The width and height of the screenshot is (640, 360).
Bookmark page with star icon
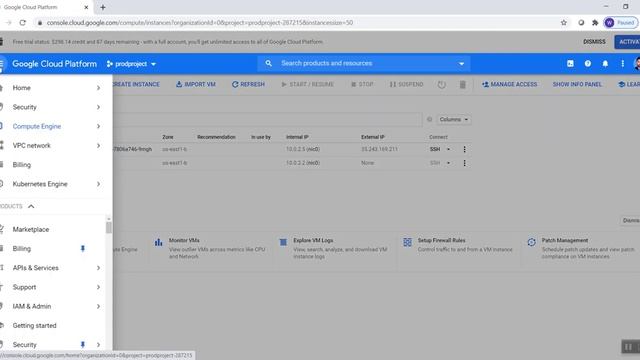tap(564, 23)
